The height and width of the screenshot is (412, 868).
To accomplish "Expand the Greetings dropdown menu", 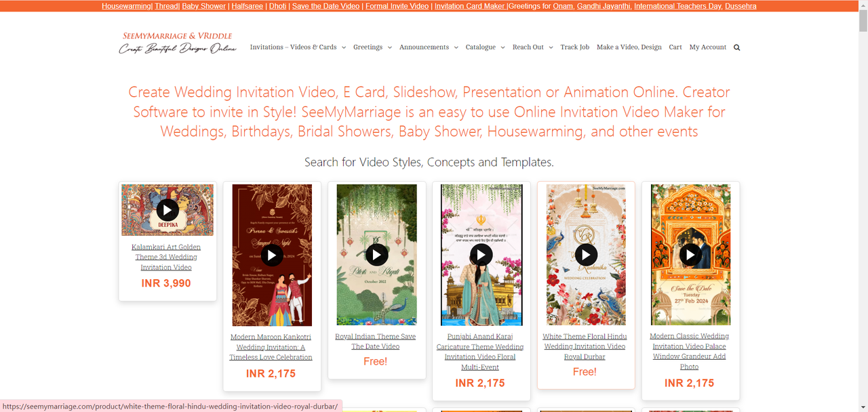I will coord(372,47).
